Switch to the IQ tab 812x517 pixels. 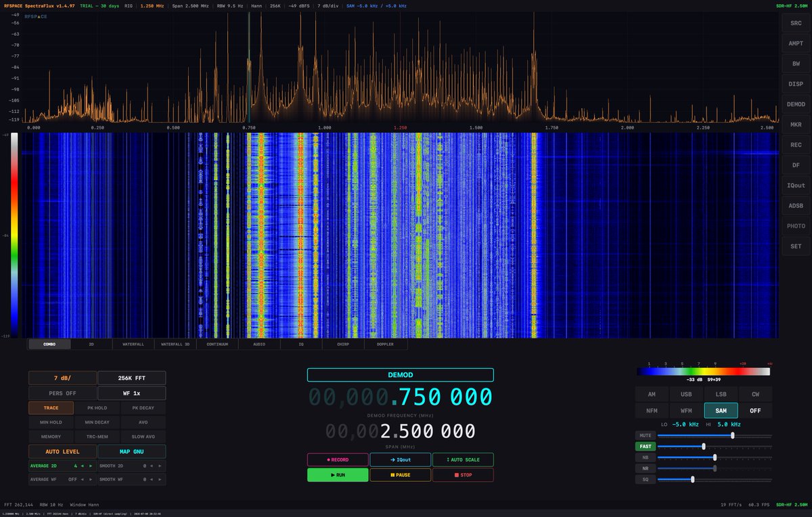[x=301, y=344]
